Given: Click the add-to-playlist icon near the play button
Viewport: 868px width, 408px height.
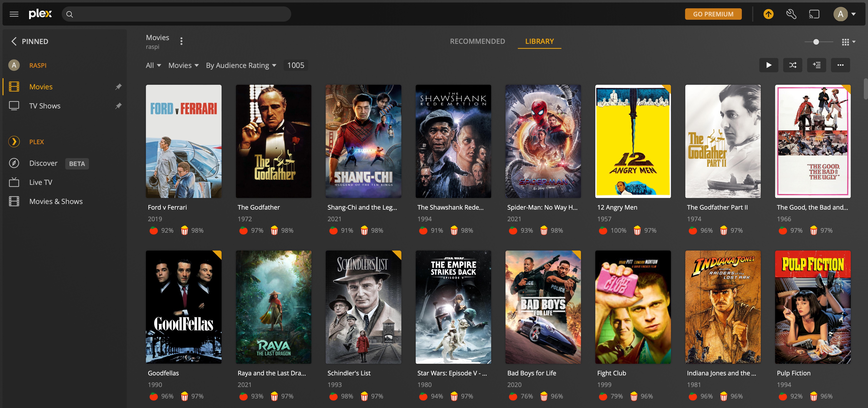Looking at the screenshot, I should tap(816, 65).
